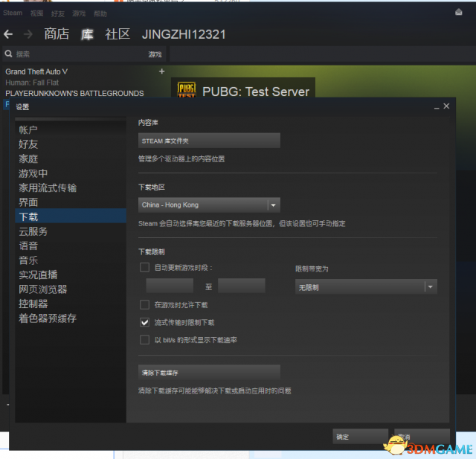The width and height of the screenshot is (476, 459).
Task: Click the PUBG Test Server game logo
Action: (x=187, y=90)
